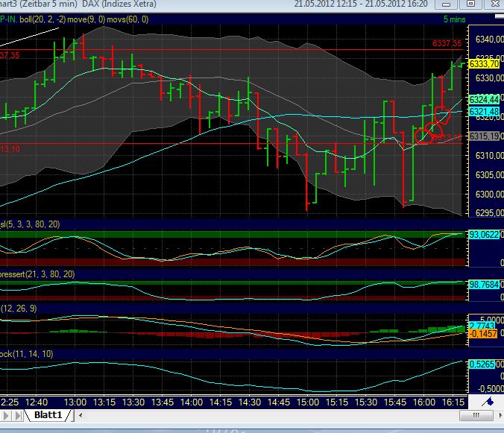Restore down the DAX chart window

click(470, 4)
